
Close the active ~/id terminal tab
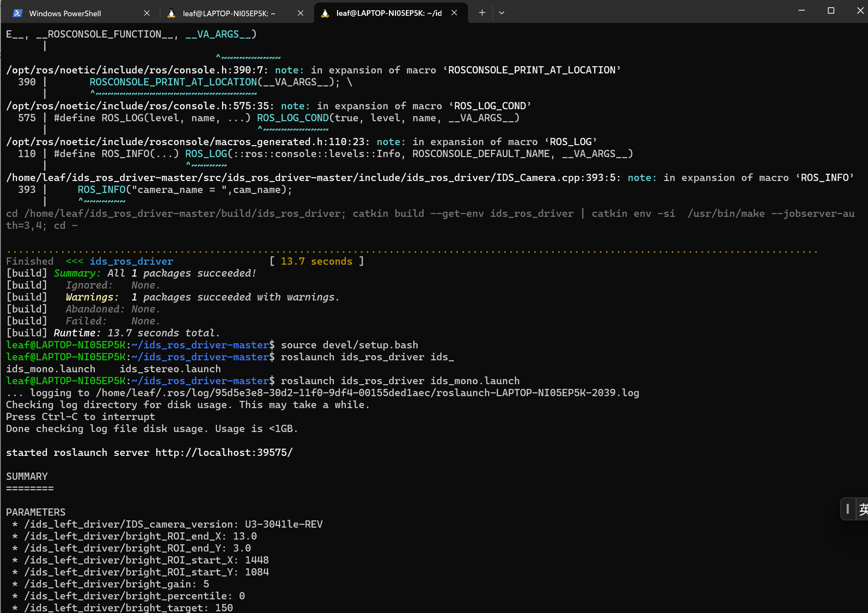[x=454, y=13]
